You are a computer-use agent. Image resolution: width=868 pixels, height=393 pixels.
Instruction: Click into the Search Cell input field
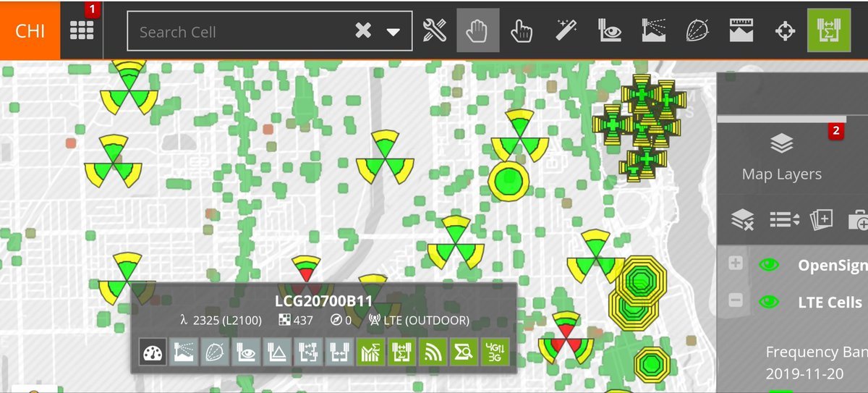tap(239, 32)
